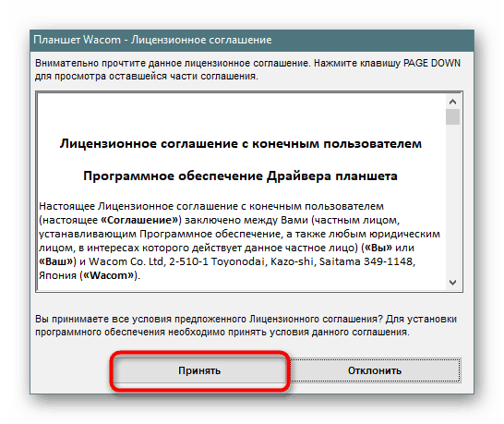Click the paragraph starting 'Настоящее Лицензионное соглашение'
Screen dimensions: 504x424
point(239,240)
